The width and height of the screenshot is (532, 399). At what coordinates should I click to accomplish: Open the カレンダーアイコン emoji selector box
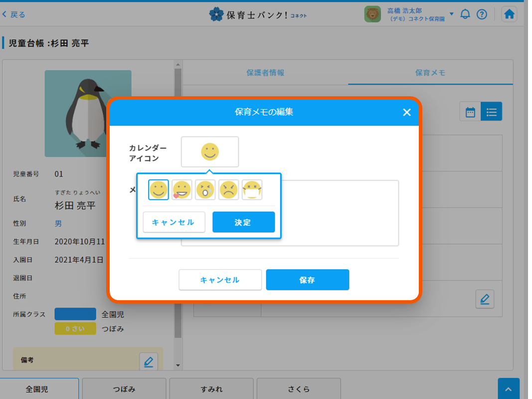[x=209, y=151]
